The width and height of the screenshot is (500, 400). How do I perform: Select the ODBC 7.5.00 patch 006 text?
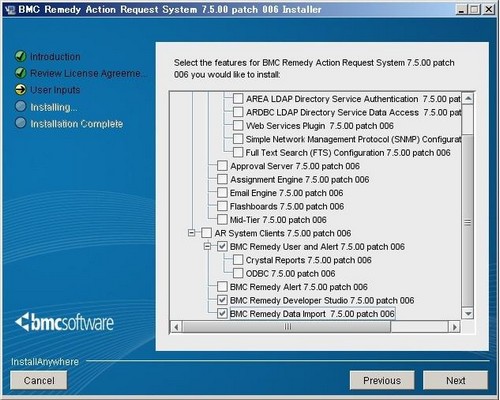click(290, 274)
